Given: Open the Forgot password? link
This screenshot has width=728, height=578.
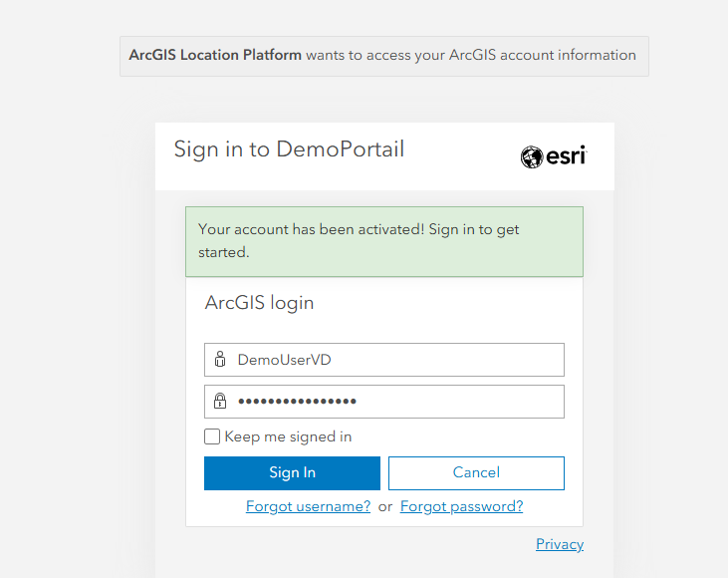Looking at the screenshot, I should click(461, 506).
